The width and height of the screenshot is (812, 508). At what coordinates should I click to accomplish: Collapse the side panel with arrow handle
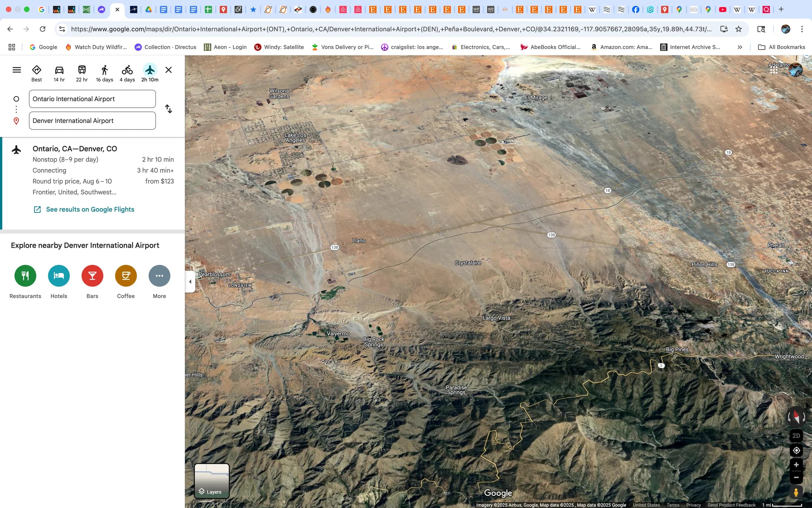(190, 282)
